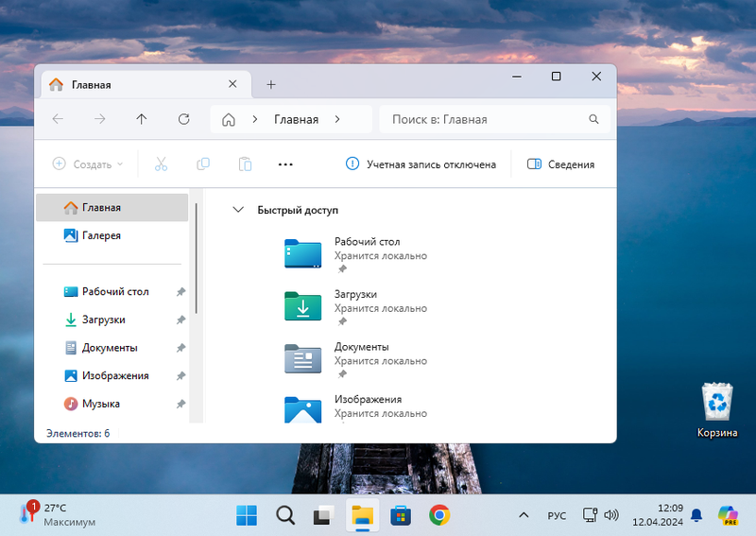The width and height of the screenshot is (756, 536).
Task: Click pin icon next to sidebar Рабочий стол
Action: pyautogui.click(x=180, y=292)
